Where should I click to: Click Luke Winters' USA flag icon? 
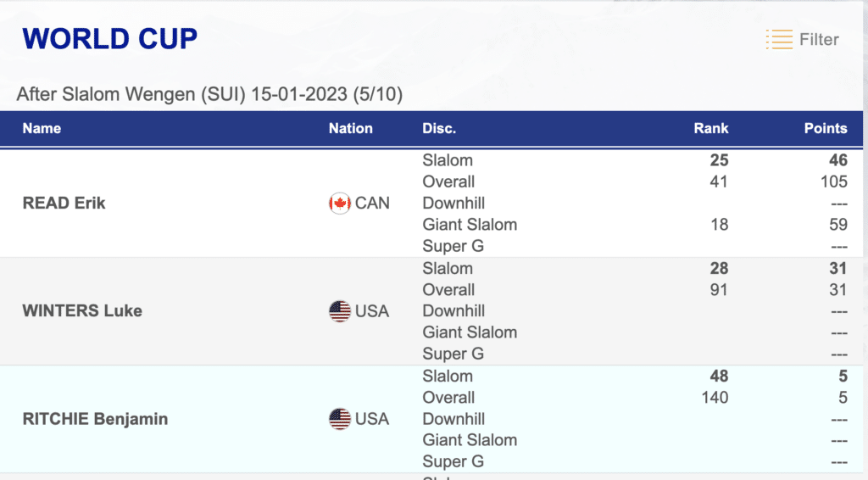[340, 311]
